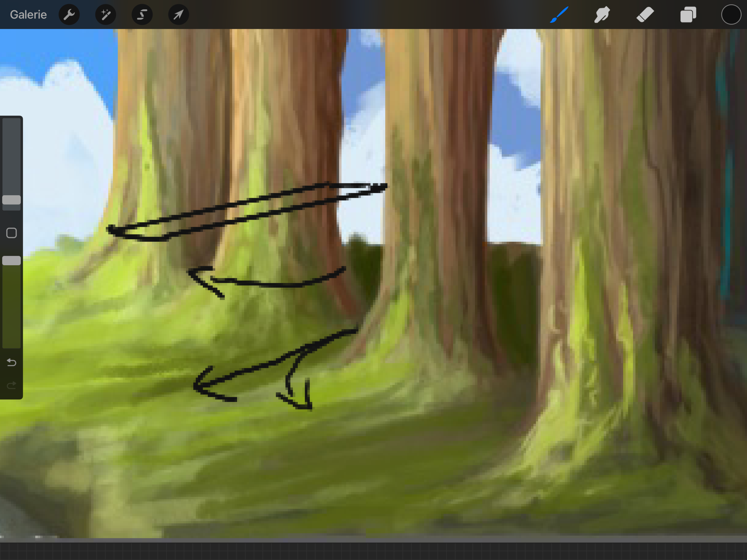Click the brush size slider handle
Viewport: 747px width, 560px height.
click(x=11, y=200)
